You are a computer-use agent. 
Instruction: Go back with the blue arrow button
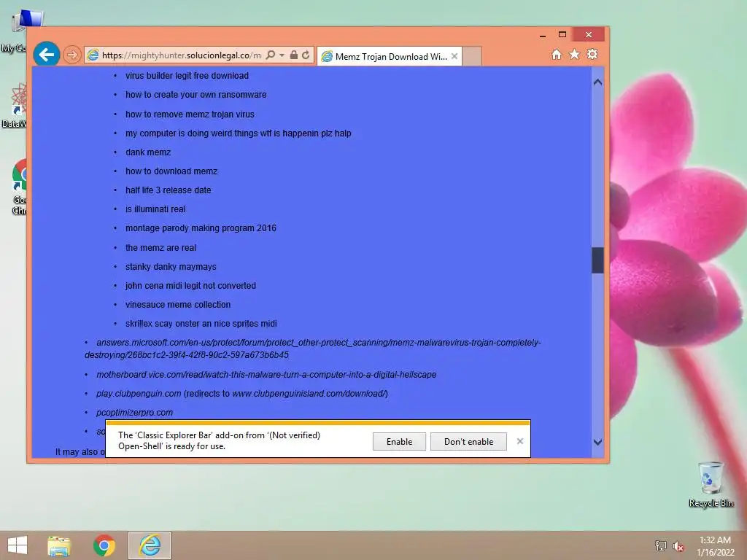[47, 55]
